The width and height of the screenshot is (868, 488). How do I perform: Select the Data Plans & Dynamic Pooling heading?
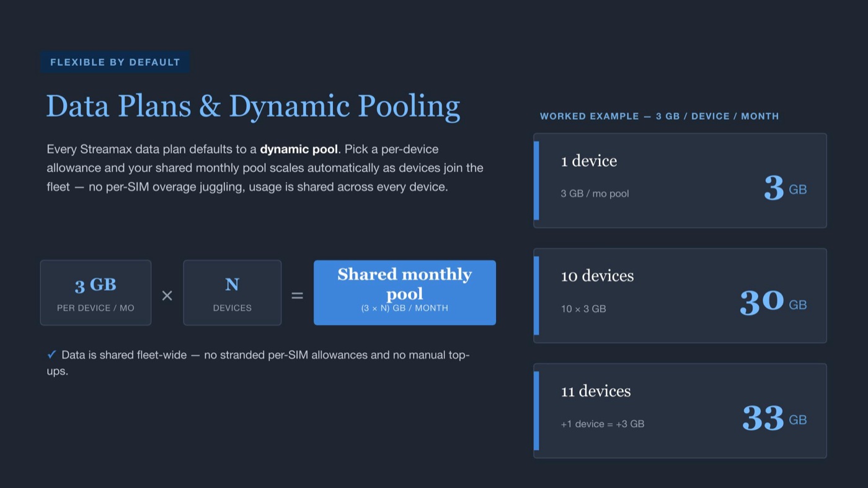coord(253,106)
